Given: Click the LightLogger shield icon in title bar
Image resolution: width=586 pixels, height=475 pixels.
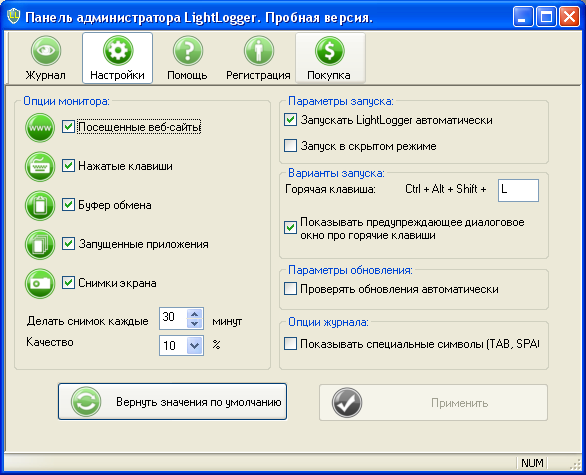Looking at the screenshot, I should [x=14, y=16].
